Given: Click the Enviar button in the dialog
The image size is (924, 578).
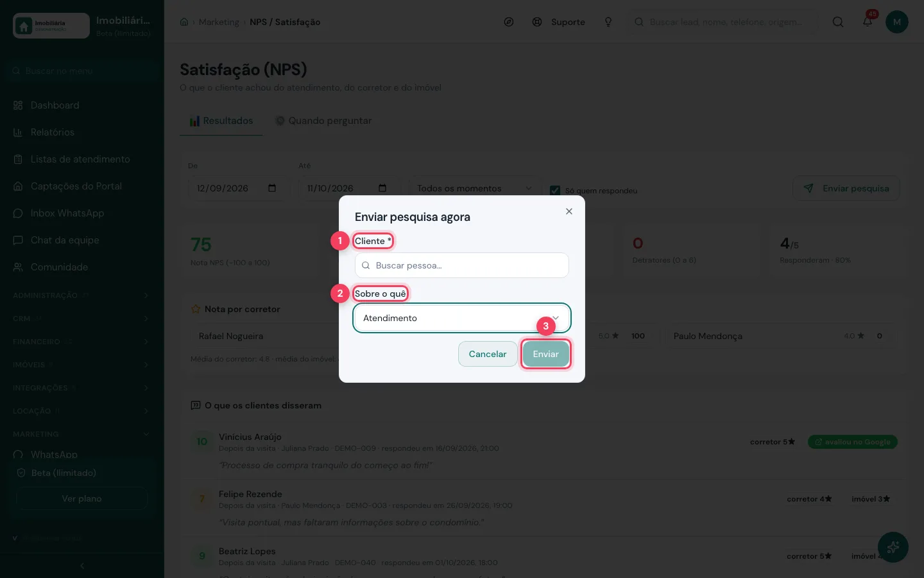Looking at the screenshot, I should click(545, 354).
